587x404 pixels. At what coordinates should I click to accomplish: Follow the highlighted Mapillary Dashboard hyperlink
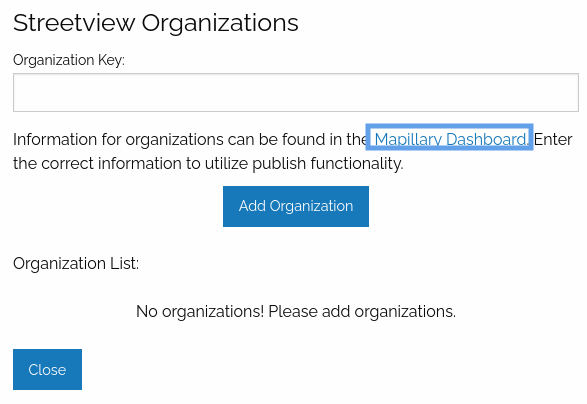450,139
